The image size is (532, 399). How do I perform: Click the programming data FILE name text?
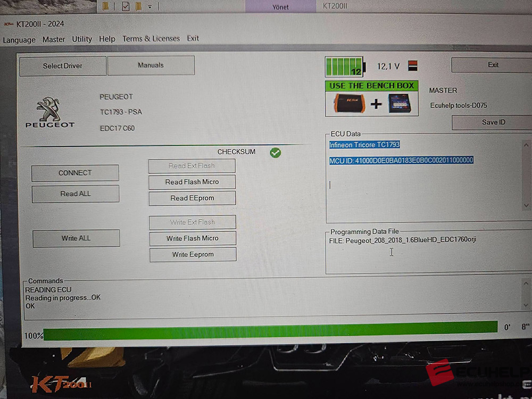403,240
